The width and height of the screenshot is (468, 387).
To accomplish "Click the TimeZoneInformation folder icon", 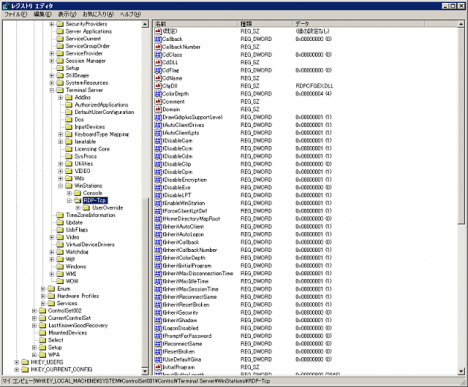I will (x=60, y=215).
